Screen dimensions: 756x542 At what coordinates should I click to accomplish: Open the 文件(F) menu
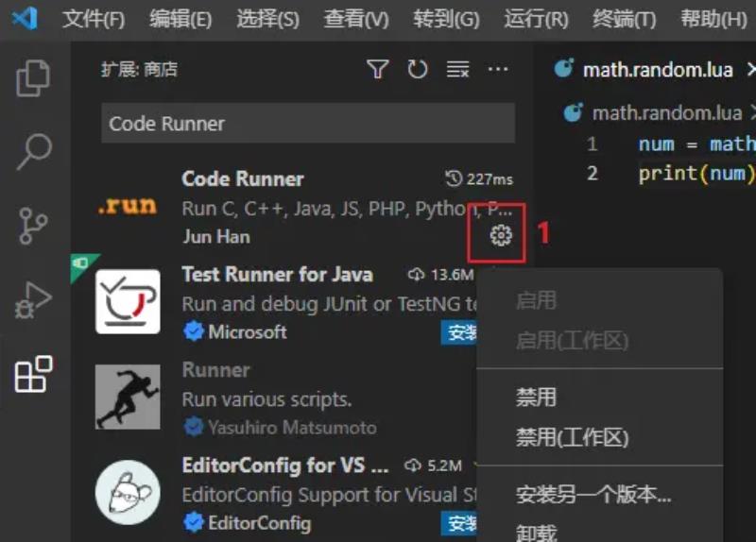[94, 19]
